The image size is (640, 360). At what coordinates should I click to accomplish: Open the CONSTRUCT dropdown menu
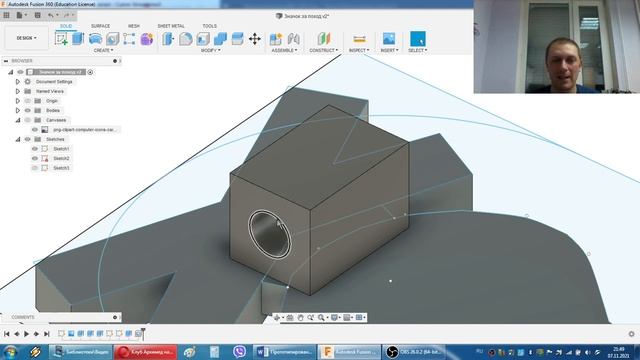coord(324,50)
